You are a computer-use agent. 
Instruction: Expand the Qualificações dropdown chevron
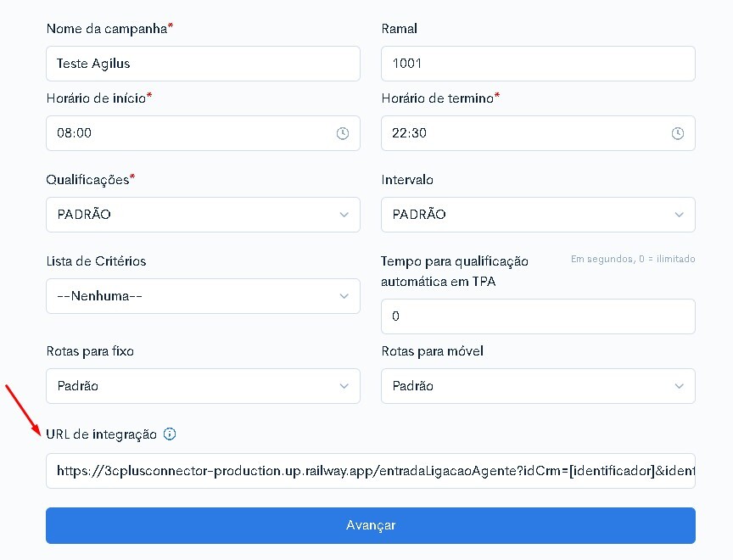(344, 215)
